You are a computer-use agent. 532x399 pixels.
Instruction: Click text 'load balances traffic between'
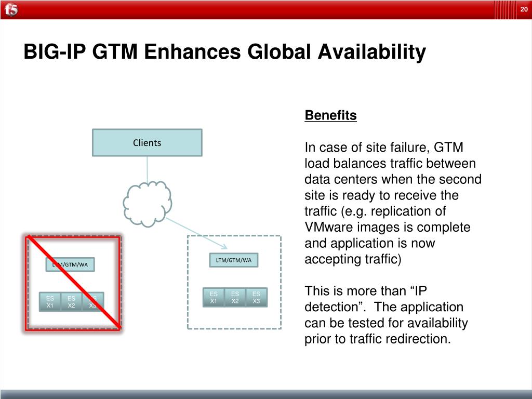pyautogui.click(x=390, y=163)
